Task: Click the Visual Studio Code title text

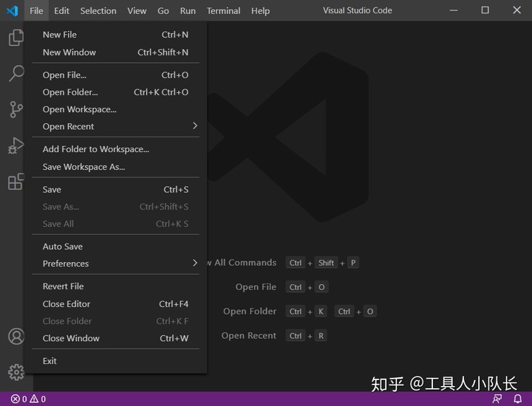Action: coord(358,10)
